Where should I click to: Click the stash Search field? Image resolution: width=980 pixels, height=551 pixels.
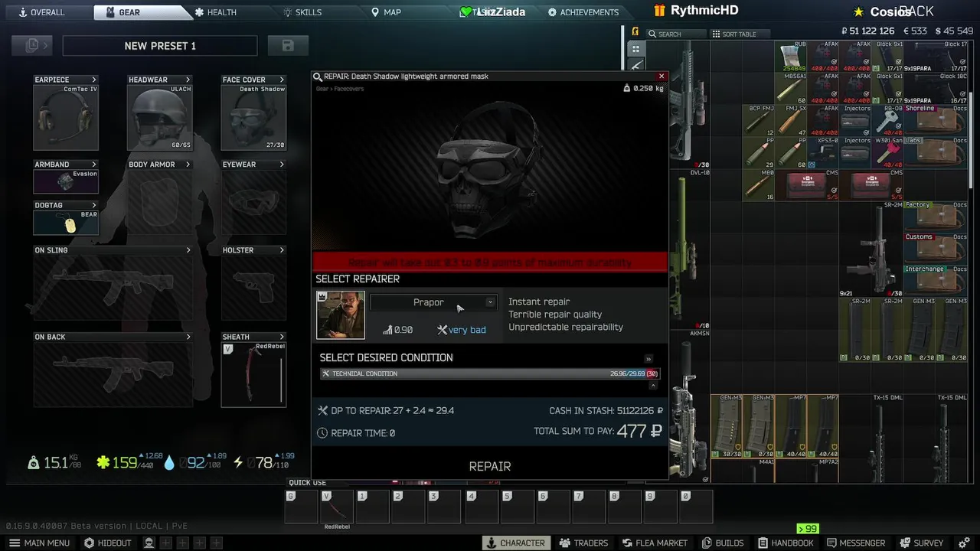tap(676, 34)
